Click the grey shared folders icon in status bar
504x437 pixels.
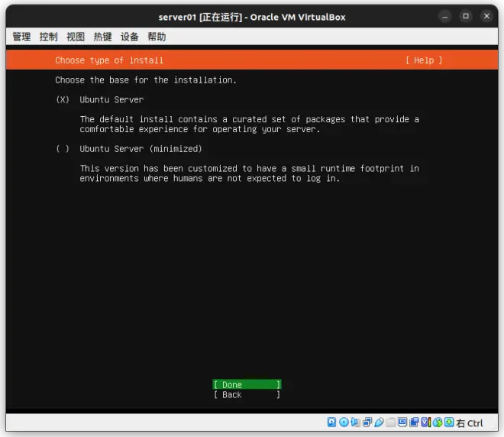[x=390, y=422]
